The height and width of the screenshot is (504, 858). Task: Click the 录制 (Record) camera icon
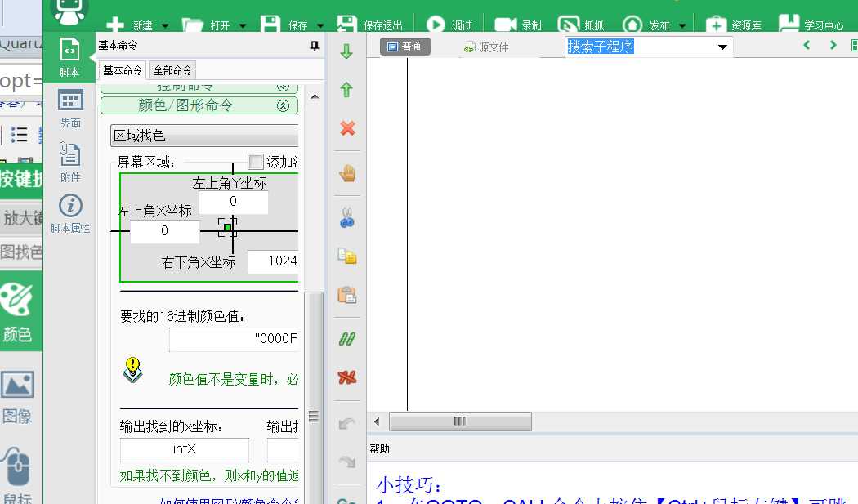click(x=505, y=25)
